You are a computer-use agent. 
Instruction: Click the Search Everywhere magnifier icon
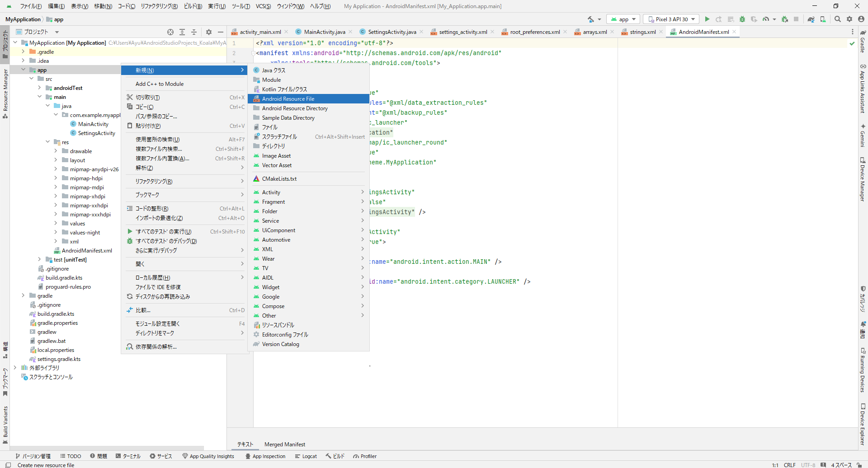pos(838,19)
